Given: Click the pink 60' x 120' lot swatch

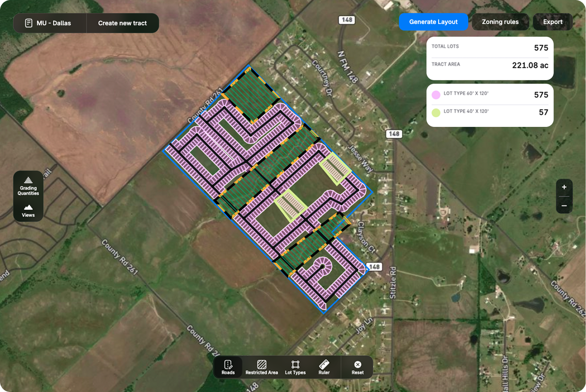Looking at the screenshot, I should (436, 95).
